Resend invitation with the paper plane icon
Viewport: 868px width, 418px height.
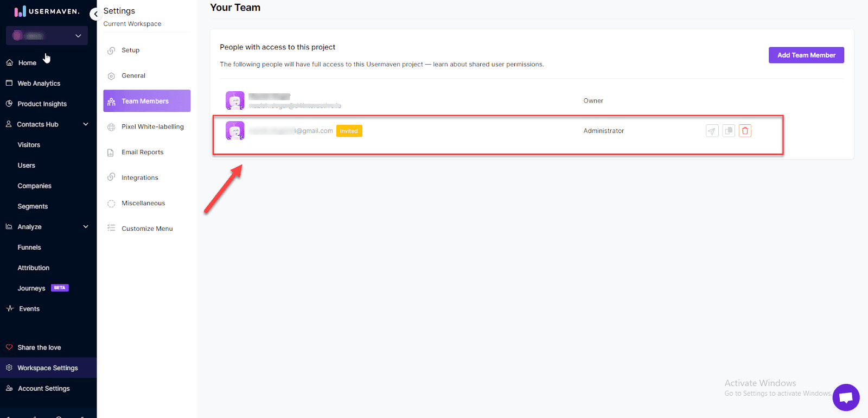(712, 131)
